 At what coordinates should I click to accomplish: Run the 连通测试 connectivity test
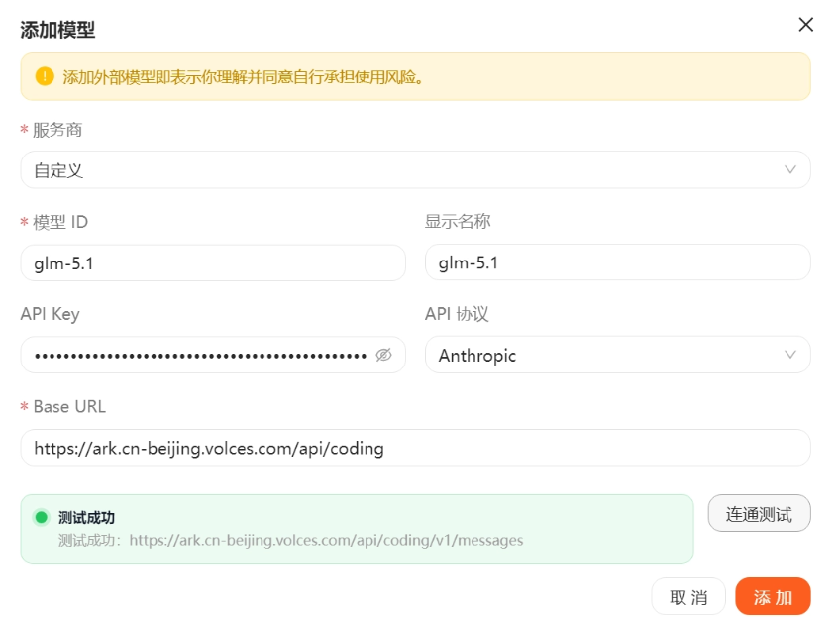pos(759,514)
